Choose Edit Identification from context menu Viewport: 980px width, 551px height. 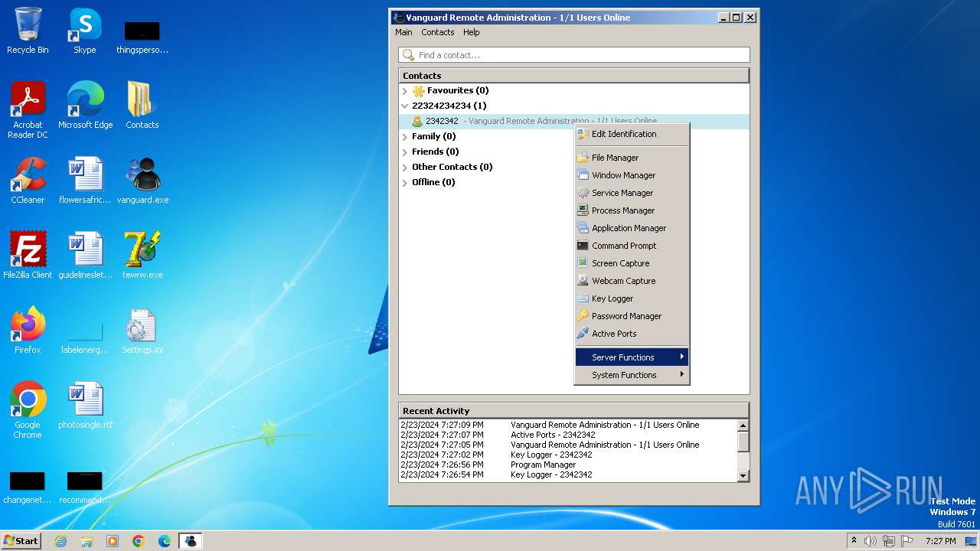tap(632, 134)
